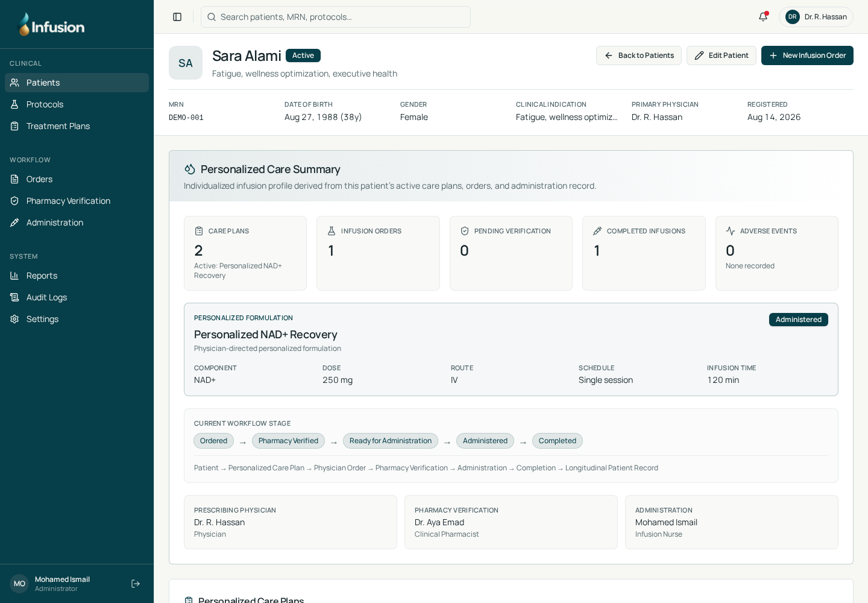
Task: Open Protocols in the sidebar
Action: click(x=77, y=104)
